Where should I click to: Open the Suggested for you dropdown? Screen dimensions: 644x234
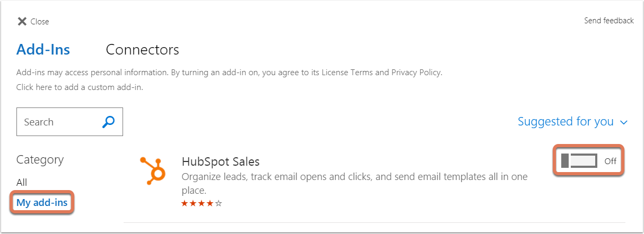pos(572,122)
